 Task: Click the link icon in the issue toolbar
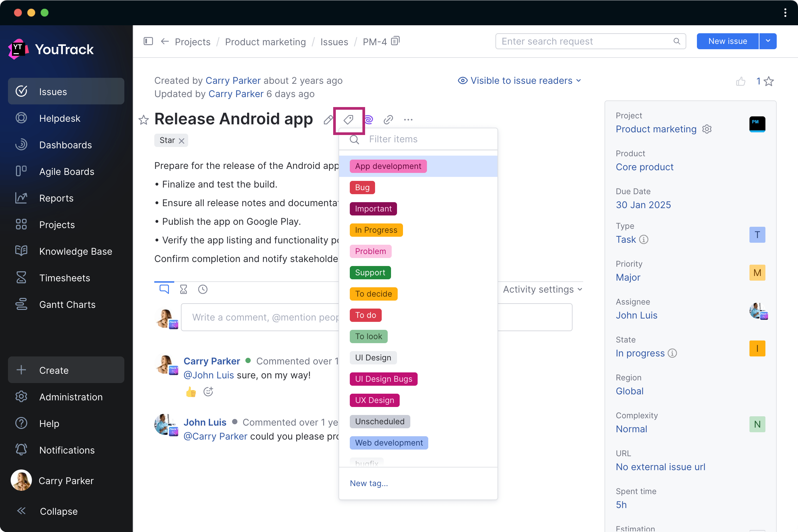pos(388,119)
